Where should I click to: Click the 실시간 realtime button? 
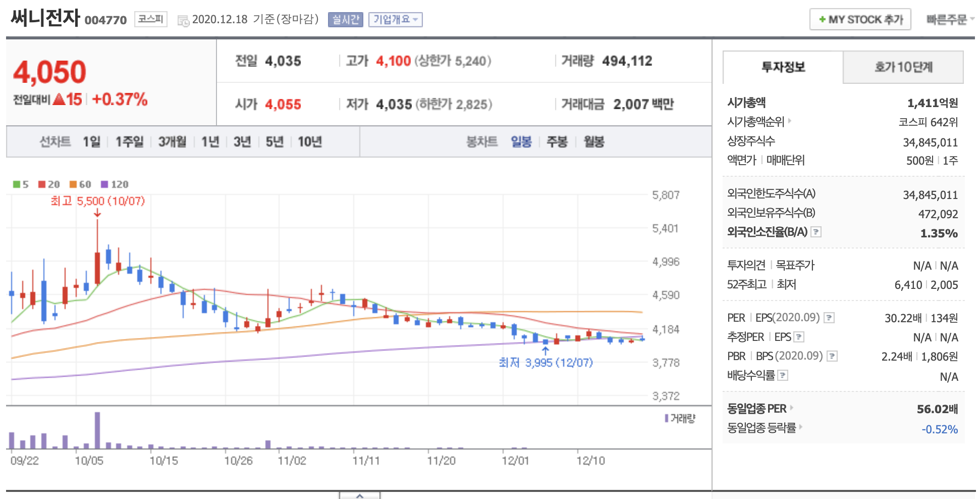click(346, 20)
